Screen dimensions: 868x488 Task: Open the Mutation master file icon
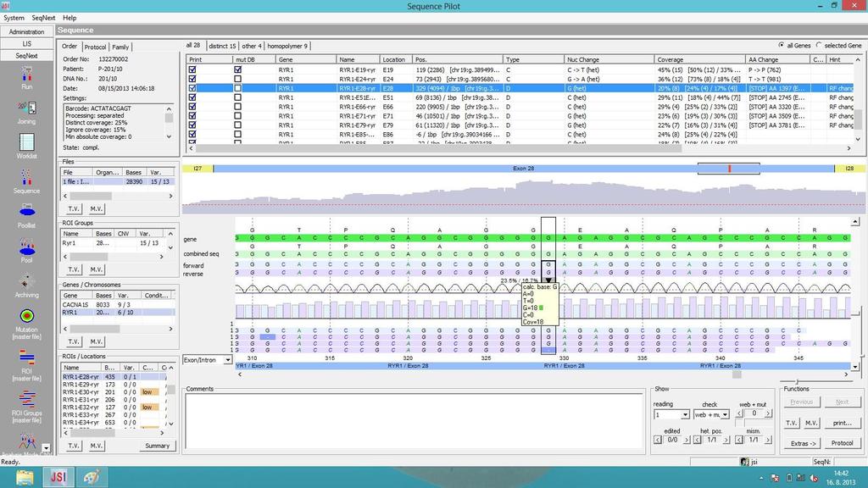tap(26, 316)
